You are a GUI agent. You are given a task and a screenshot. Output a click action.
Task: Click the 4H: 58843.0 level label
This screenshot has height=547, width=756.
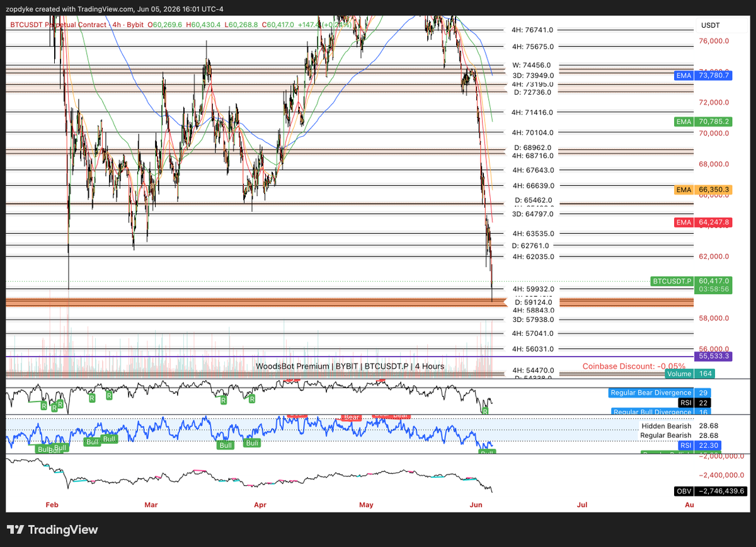533,311
